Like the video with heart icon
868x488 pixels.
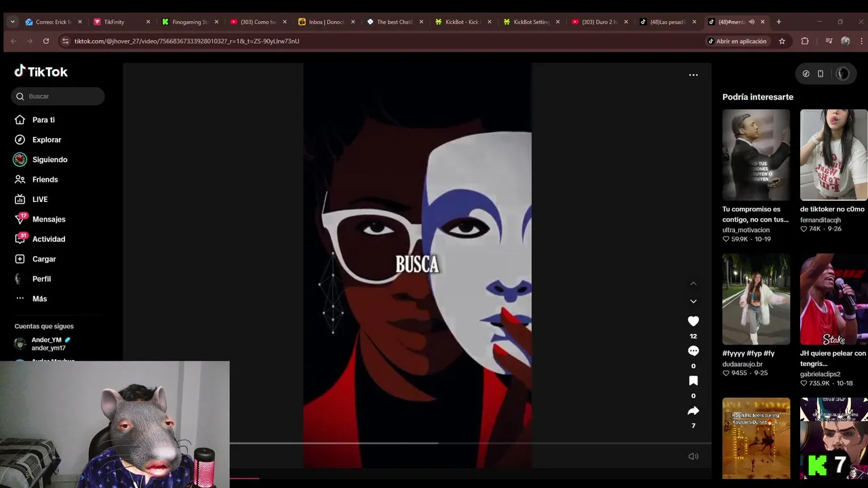click(693, 321)
